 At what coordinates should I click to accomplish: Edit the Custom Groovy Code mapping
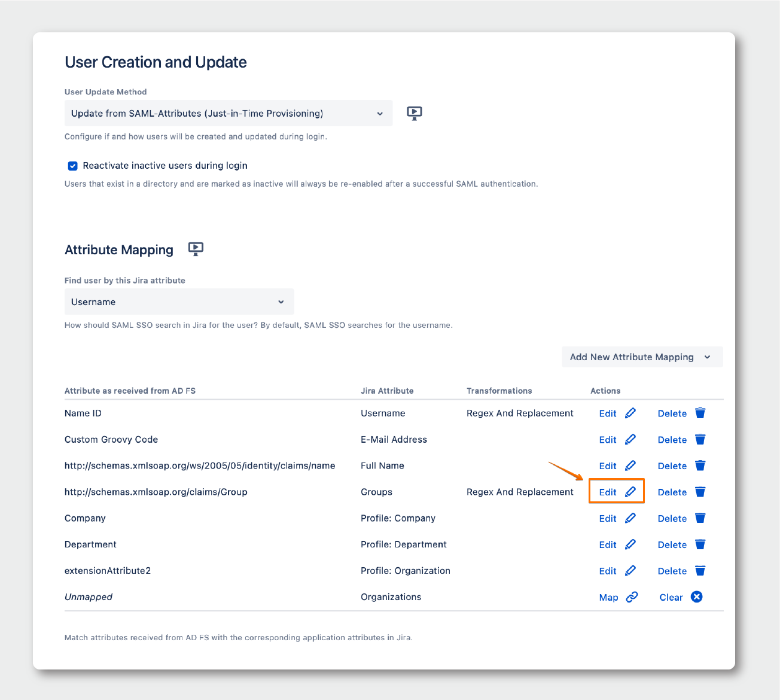[x=608, y=440]
